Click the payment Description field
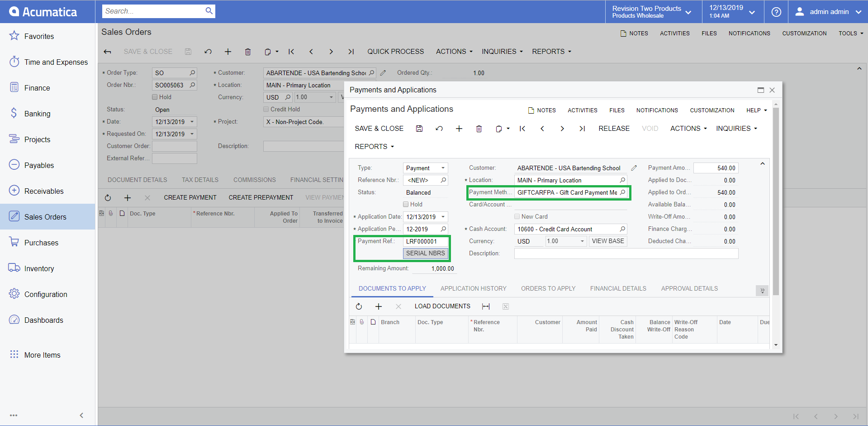This screenshot has width=868, height=426. pos(626,254)
